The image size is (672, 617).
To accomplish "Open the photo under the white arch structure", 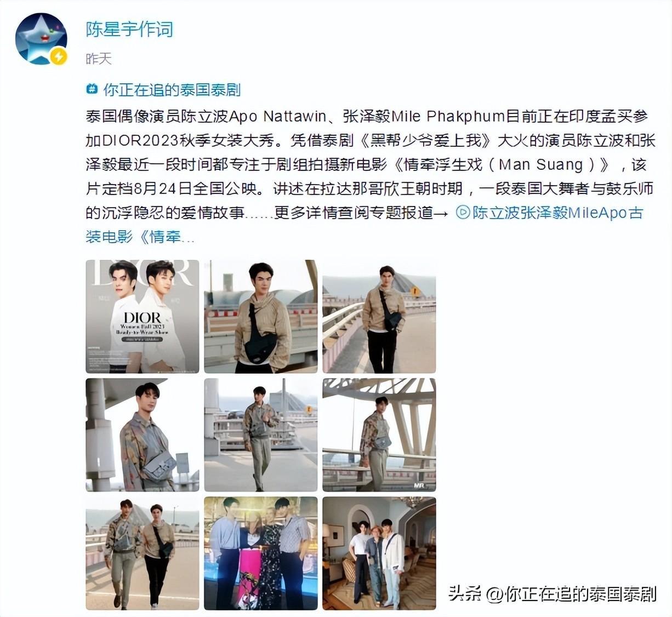I will click(379, 435).
